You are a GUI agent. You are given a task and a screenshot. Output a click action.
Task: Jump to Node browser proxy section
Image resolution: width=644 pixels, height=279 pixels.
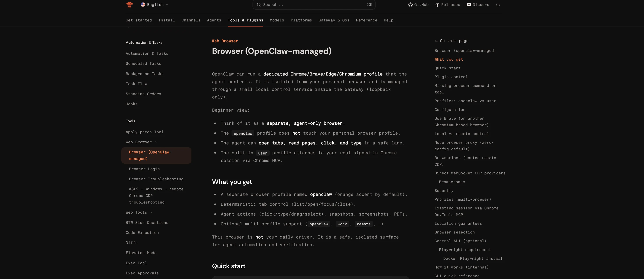tap(464, 146)
